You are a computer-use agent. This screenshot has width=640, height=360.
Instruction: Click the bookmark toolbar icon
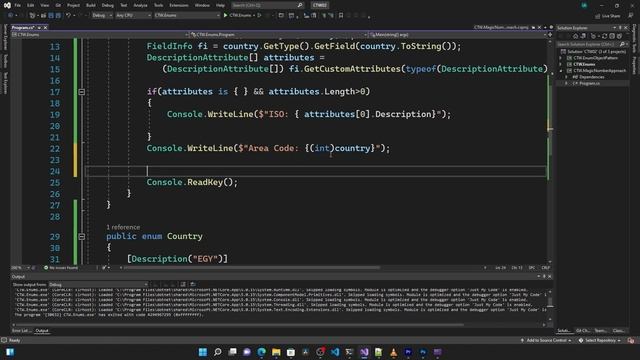(341, 16)
